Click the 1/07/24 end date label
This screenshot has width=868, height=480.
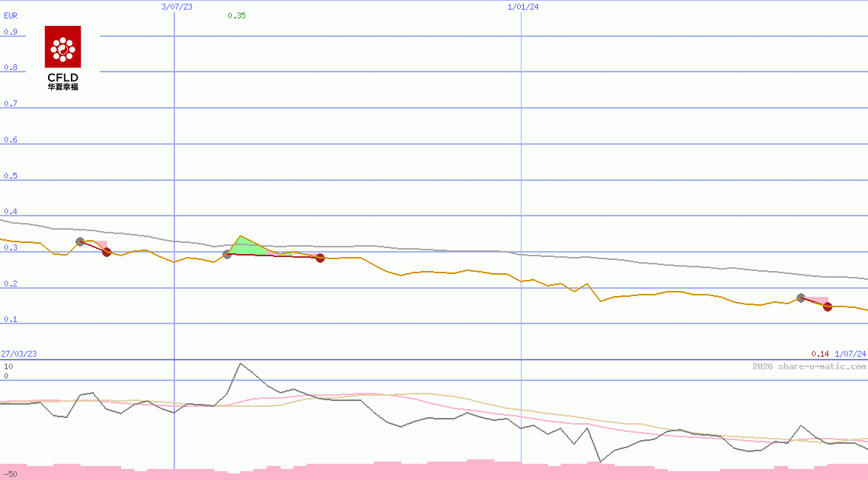tap(850, 354)
